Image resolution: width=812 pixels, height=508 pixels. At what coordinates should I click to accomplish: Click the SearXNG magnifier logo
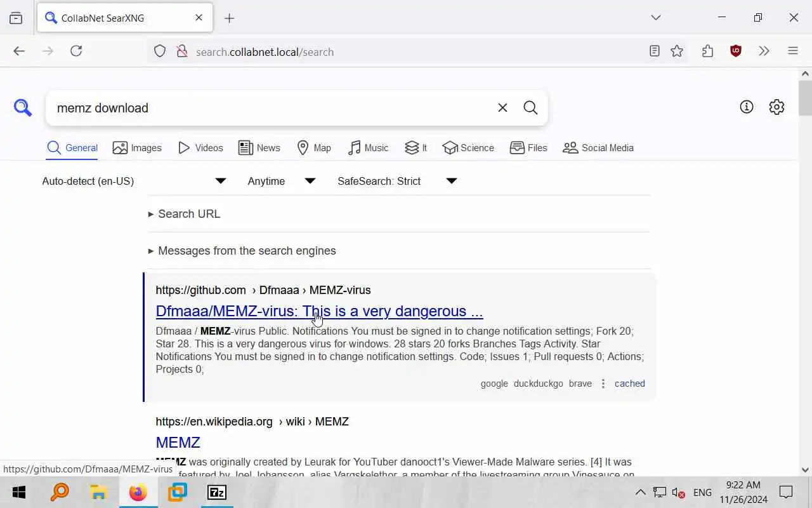click(23, 108)
